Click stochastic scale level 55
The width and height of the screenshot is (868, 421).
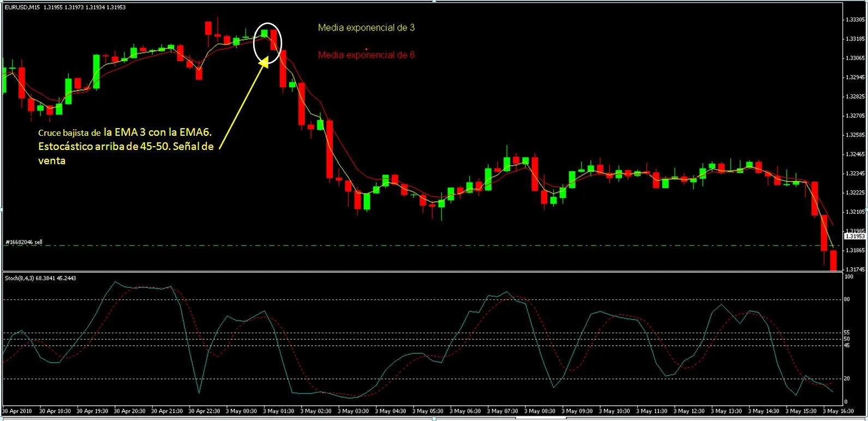point(847,332)
